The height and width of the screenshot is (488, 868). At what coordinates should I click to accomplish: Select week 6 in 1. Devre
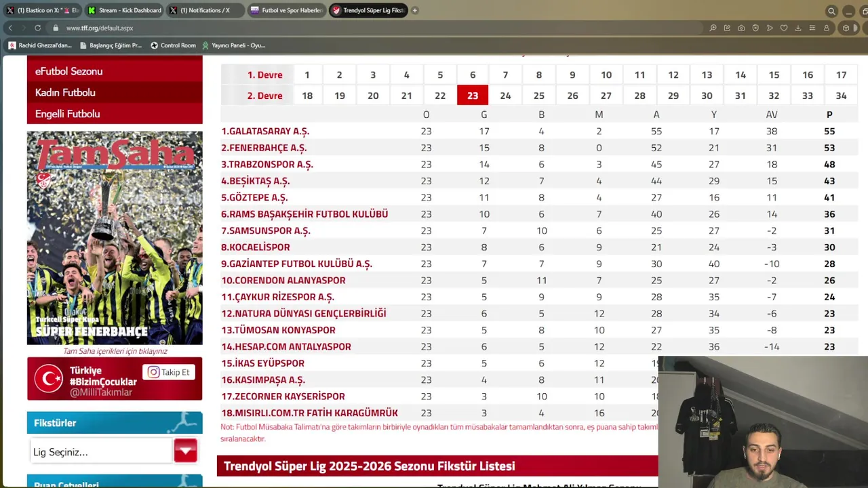pos(473,75)
